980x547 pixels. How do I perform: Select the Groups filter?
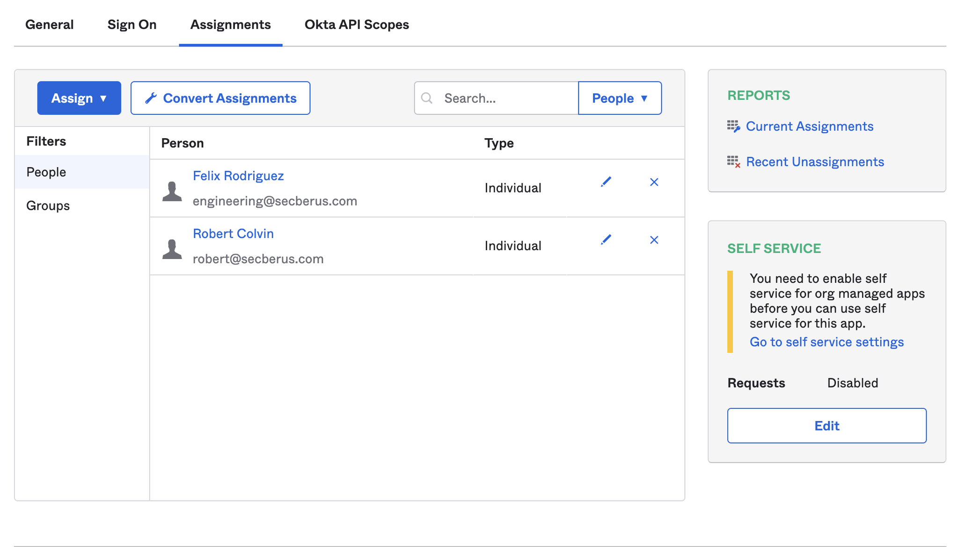click(x=48, y=206)
